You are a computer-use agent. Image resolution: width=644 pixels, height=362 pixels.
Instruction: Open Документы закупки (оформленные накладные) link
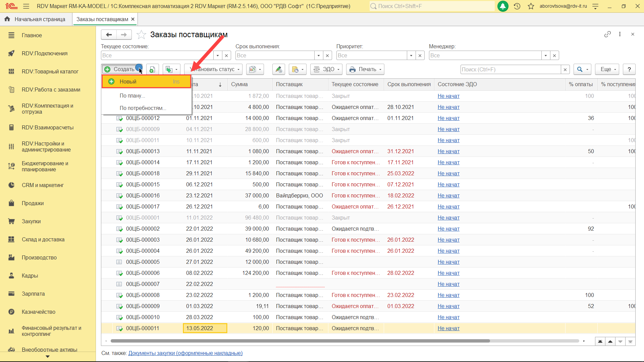(185, 353)
